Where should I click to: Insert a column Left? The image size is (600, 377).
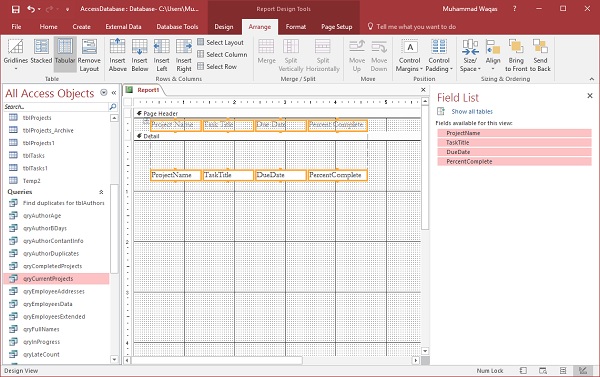(161, 55)
